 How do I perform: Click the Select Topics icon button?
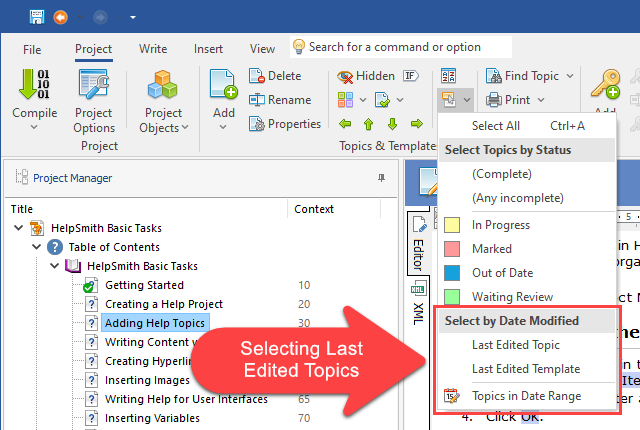[x=448, y=100]
